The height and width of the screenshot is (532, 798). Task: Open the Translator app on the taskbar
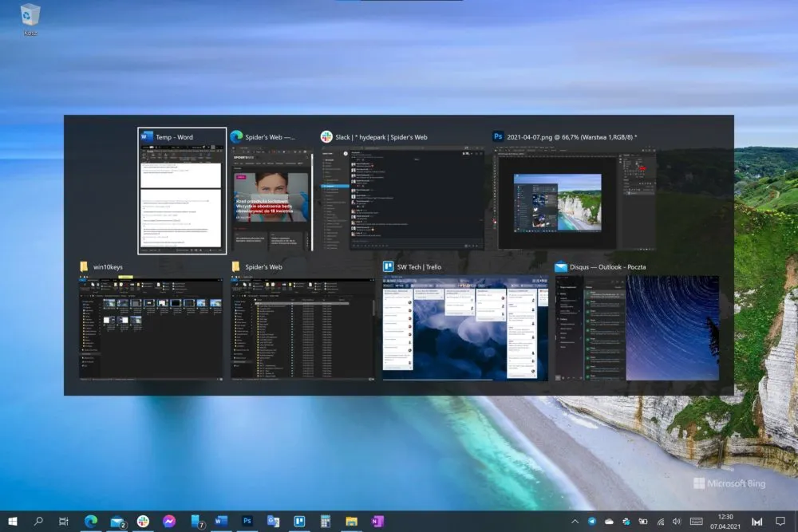coord(273,522)
